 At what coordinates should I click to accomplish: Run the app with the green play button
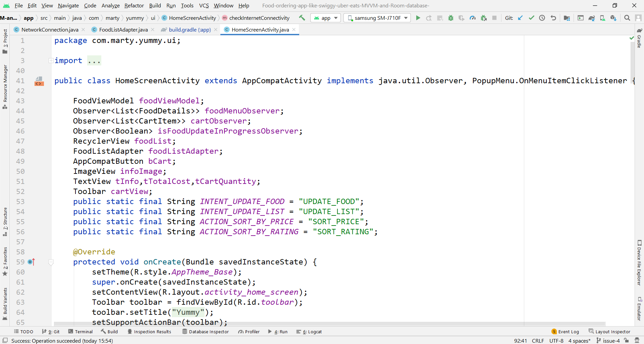418,18
